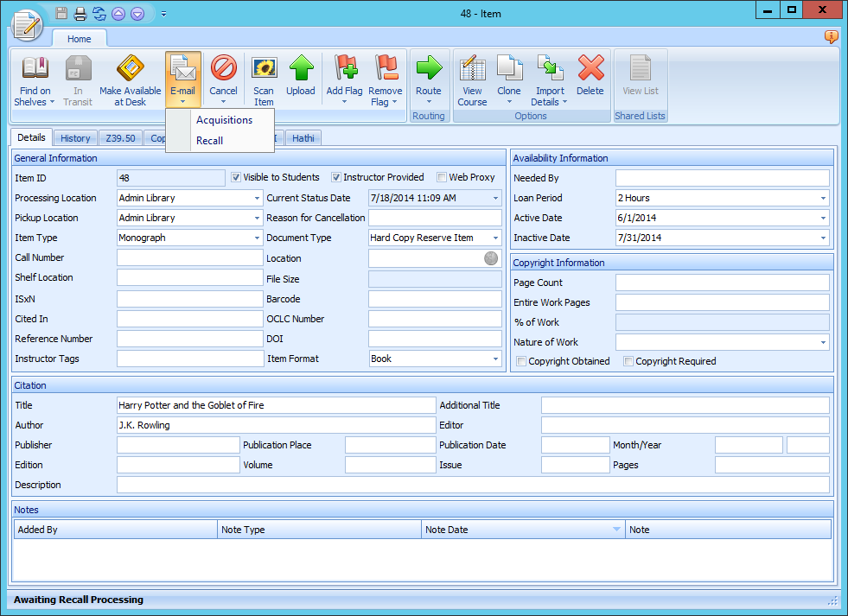Viewport: 848px width, 616px height.
Task: Expand the Document Type dropdown
Action: (493, 238)
